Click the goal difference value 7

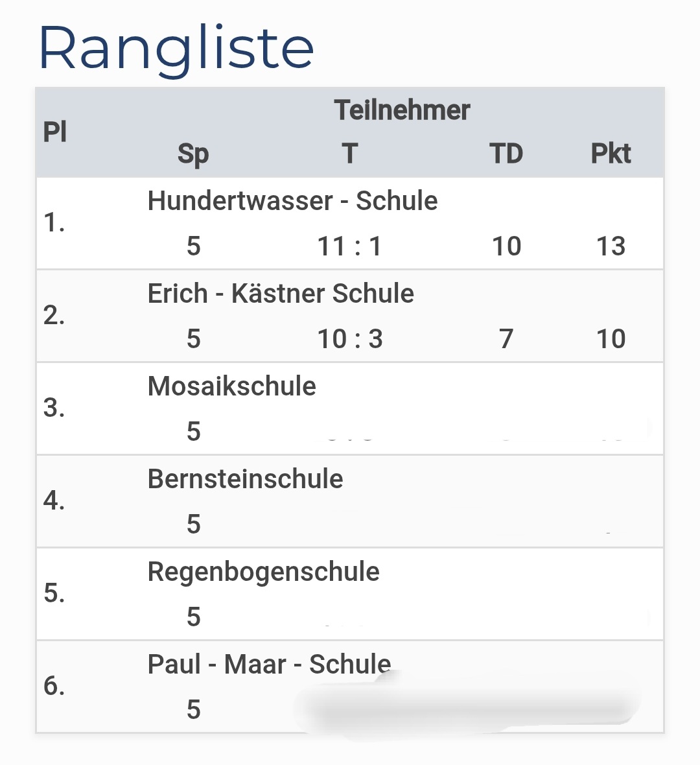pos(506,339)
